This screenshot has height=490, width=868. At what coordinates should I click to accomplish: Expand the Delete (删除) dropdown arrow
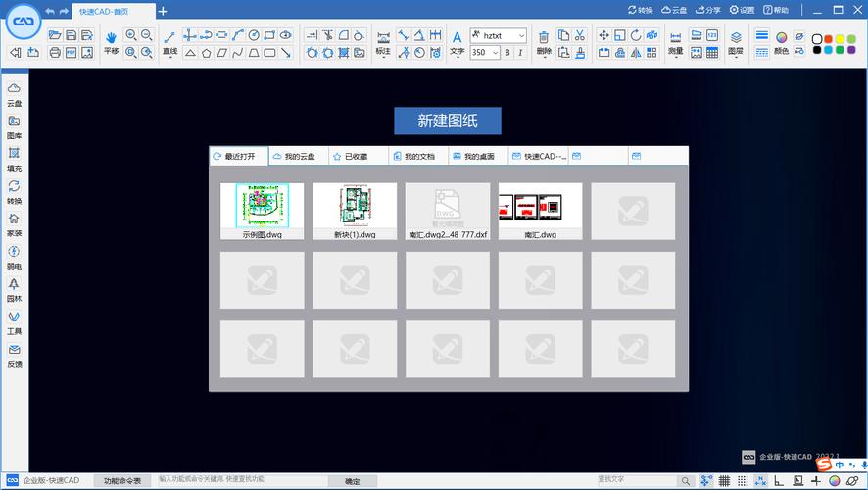tap(544, 57)
